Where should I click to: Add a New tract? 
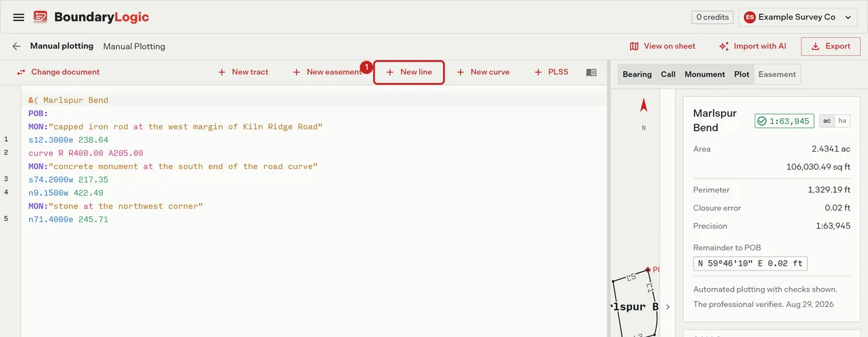pyautogui.click(x=243, y=72)
